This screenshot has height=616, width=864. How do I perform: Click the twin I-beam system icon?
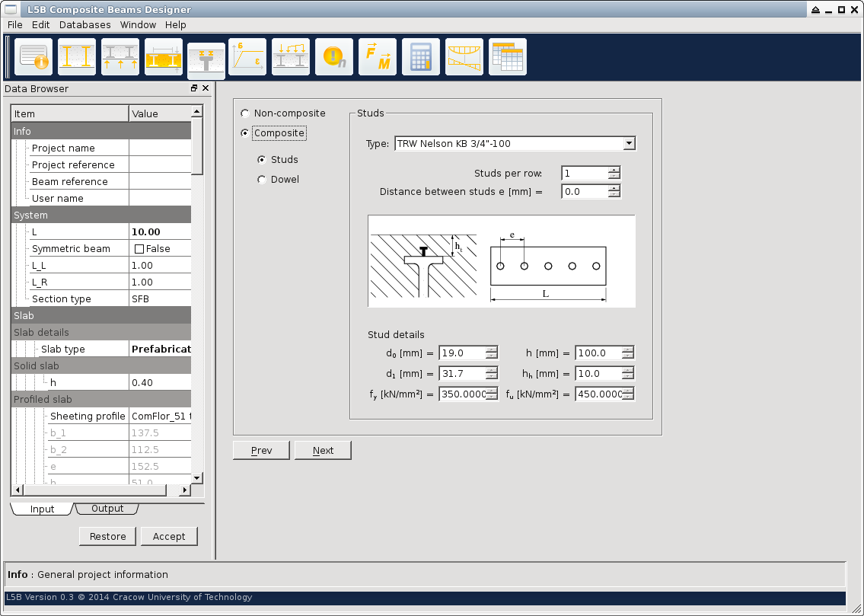point(77,57)
